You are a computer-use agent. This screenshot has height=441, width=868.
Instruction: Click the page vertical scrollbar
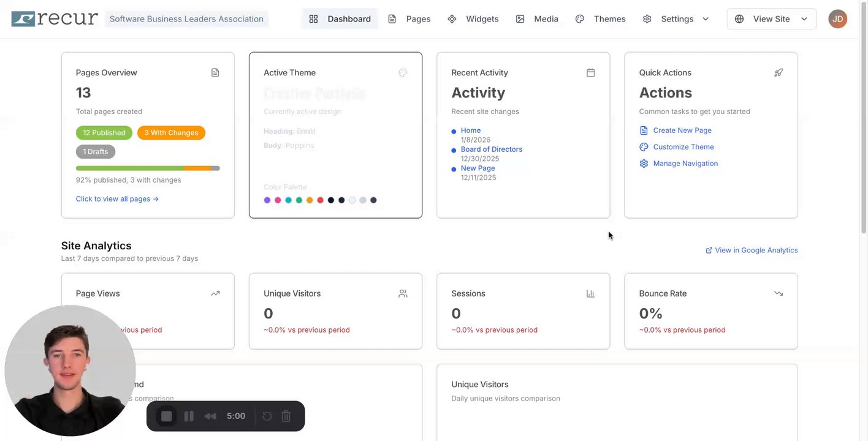864,118
